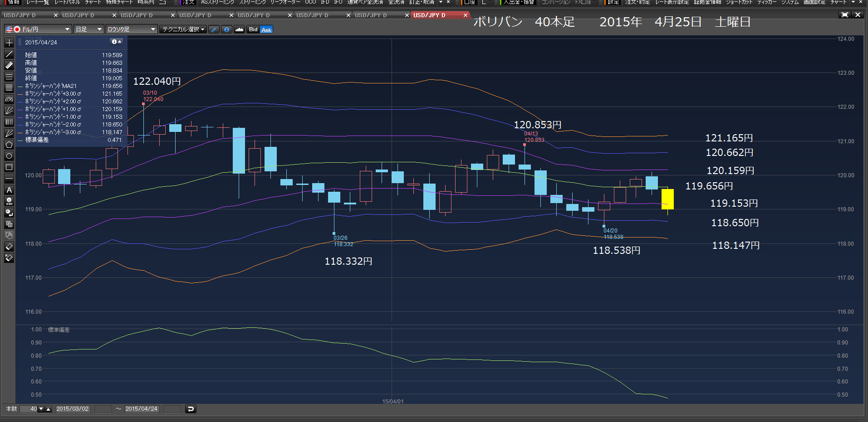
Task: Maximize the chart panel
Action: 844,15
